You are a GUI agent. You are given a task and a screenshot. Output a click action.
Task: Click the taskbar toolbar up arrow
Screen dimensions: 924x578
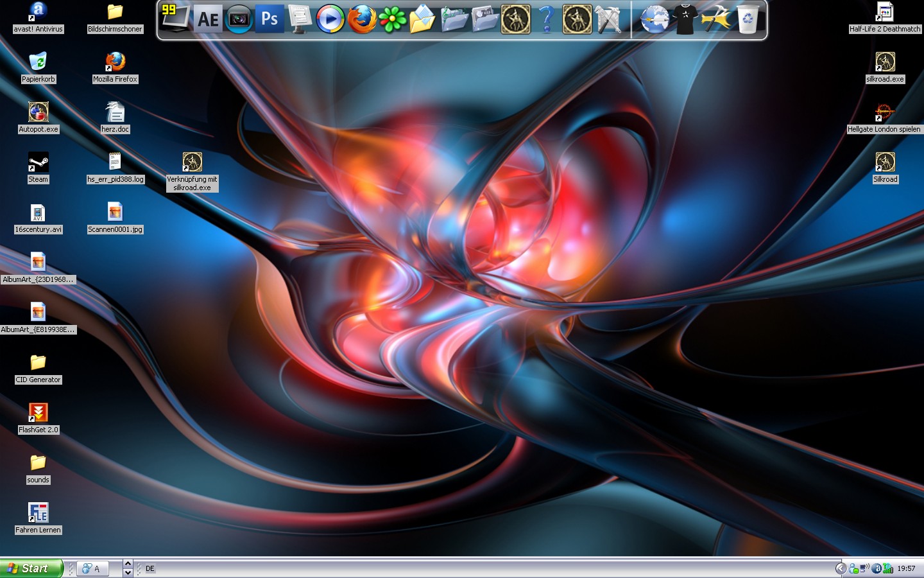tap(128, 564)
